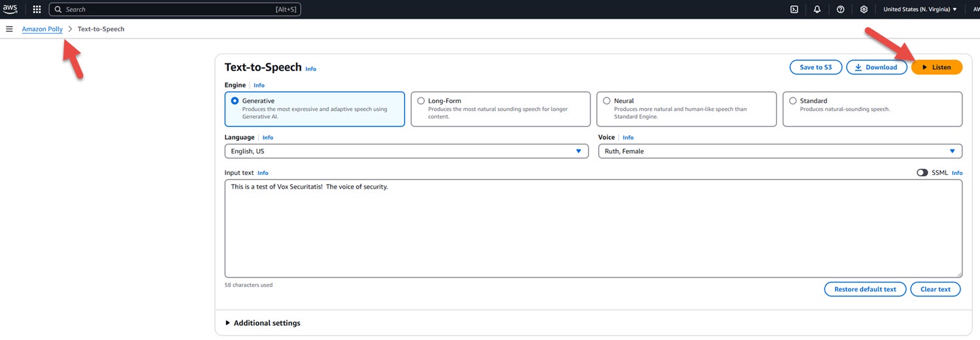This screenshot has width=980, height=340.
Task: Open the AWS home logo
Action: click(x=10, y=9)
